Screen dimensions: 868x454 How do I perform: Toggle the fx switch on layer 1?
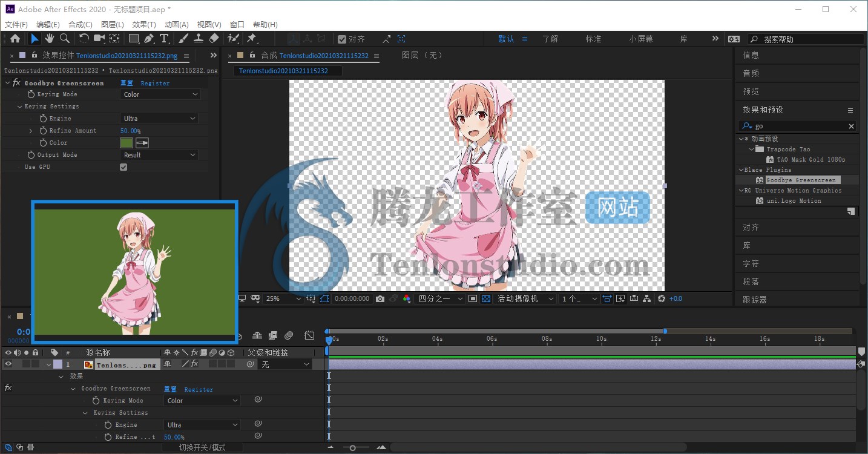click(195, 364)
